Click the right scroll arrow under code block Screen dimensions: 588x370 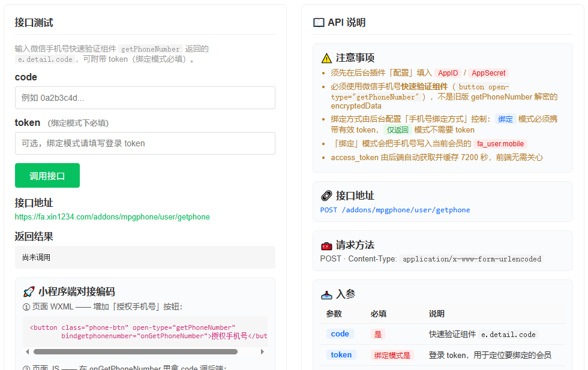click(x=262, y=351)
